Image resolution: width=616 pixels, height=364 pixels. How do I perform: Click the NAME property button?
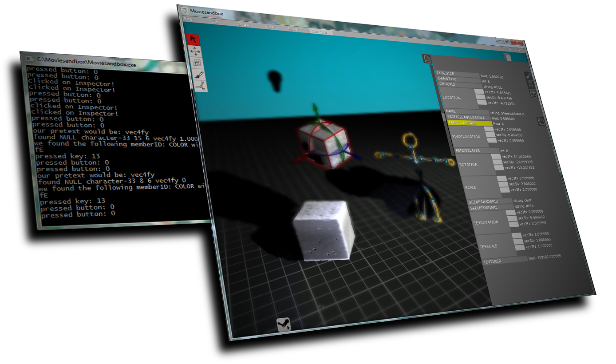coord(467,111)
